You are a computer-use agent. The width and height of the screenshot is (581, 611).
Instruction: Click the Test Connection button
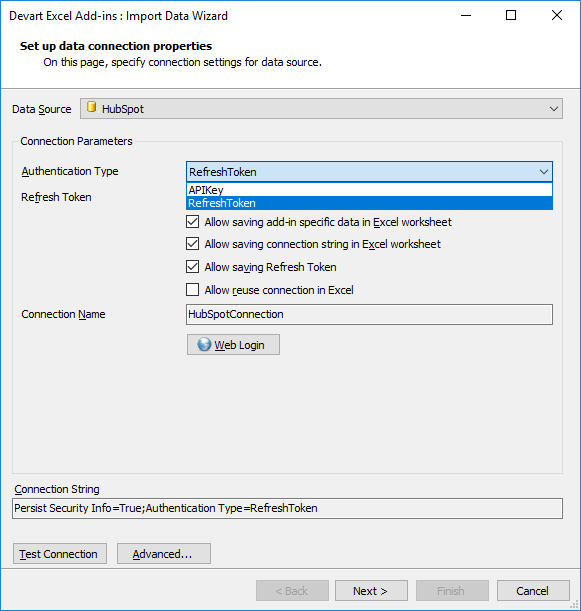click(60, 554)
